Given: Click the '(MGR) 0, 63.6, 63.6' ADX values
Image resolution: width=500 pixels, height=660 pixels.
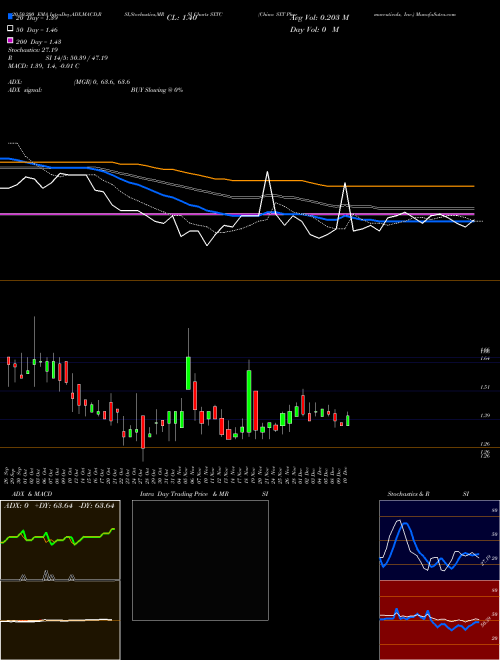Looking at the screenshot, I should pos(101,82).
